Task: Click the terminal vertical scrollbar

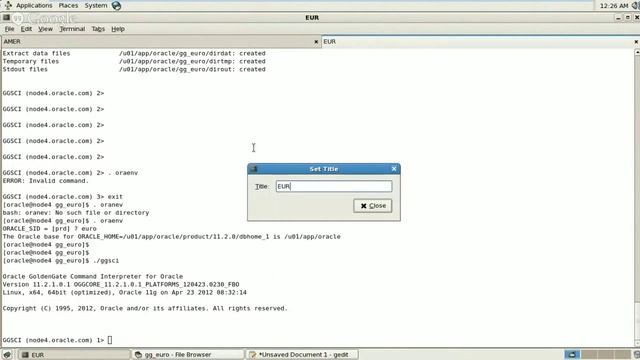Action: (x=637, y=198)
